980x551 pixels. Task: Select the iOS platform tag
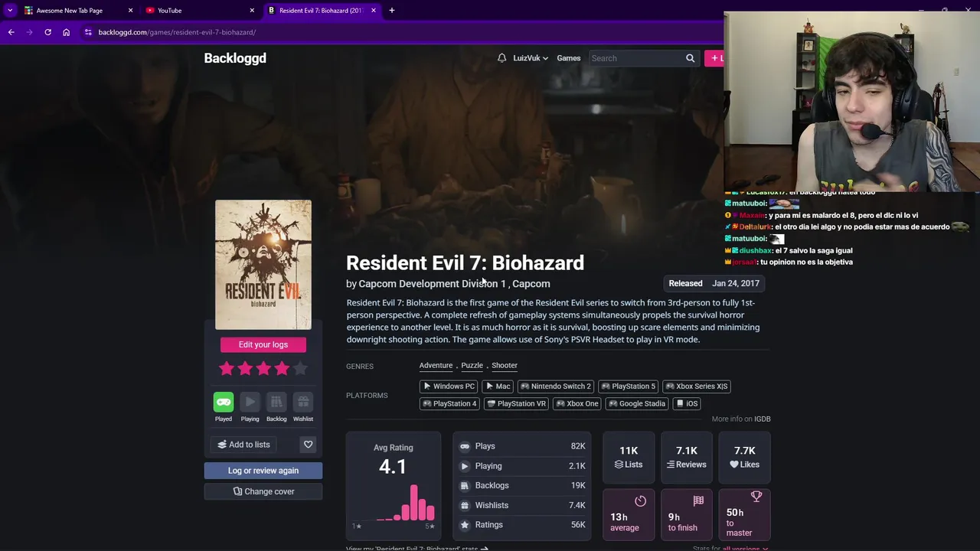point(687,404)
